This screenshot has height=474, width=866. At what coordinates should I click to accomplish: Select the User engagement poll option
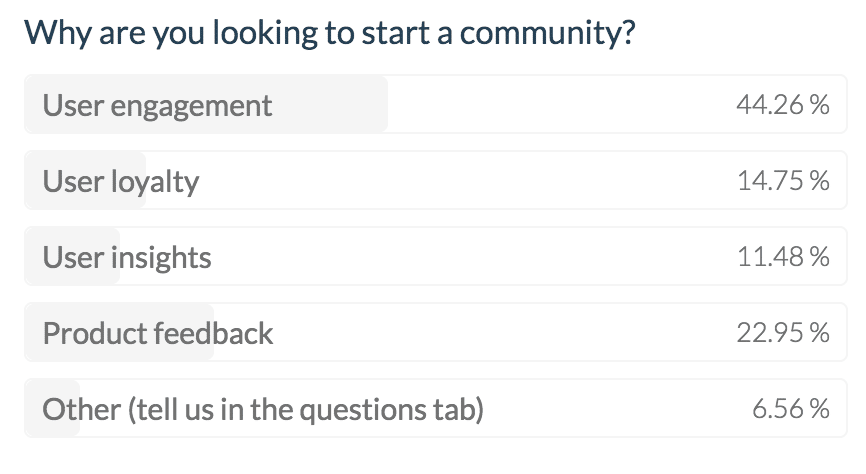click(x=157, y=105)
